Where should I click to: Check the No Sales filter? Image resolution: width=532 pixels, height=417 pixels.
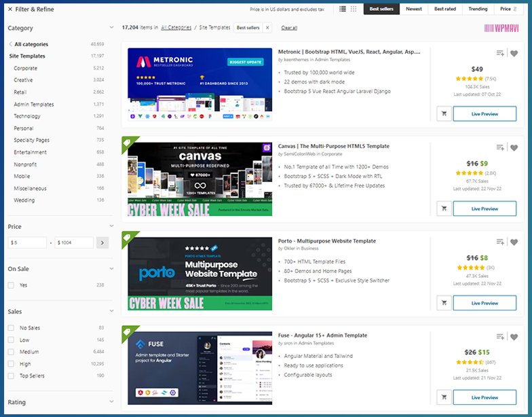[11, 327]
